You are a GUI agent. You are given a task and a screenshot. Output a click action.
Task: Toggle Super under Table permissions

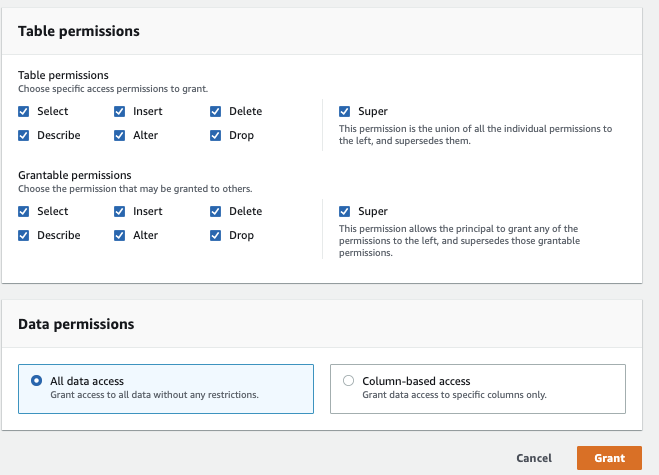[x=345, y=111]
